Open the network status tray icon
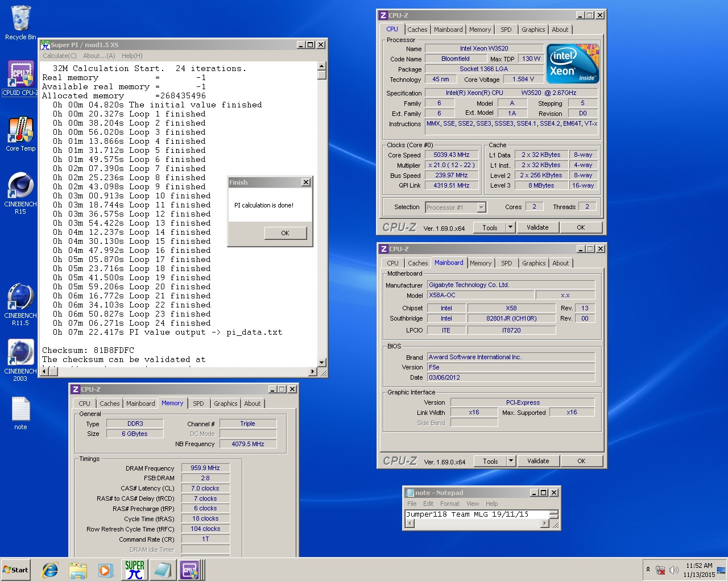Image resolution: width=728 pixels, height=582 pixels. [x=660, y=570]
